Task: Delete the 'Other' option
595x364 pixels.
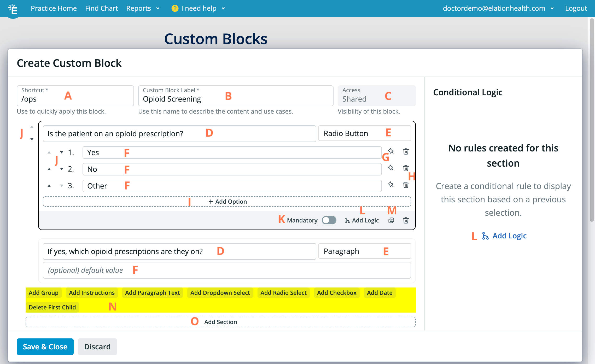Action: tap(406, 185)
